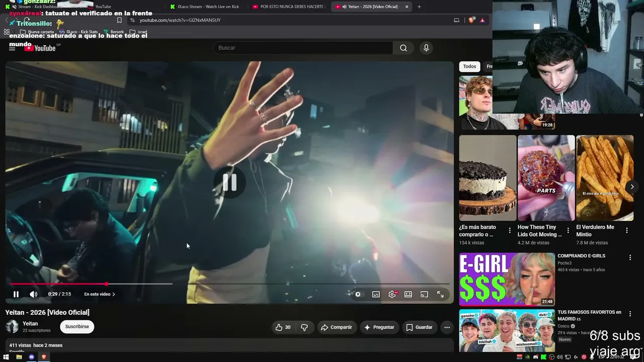The height and width of the screenshot is (362, 644).
Task: Open 'TUS FAMOSOS FAVORITOS en MADRID' thumbnail
Action: 507,330
